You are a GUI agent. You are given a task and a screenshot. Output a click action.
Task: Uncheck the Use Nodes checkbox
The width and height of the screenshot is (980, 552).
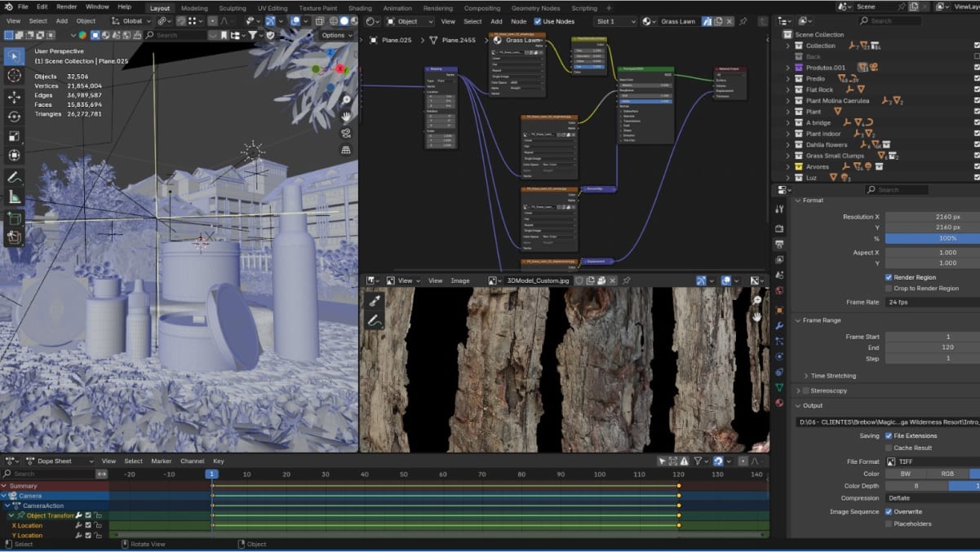click(538, 21)
